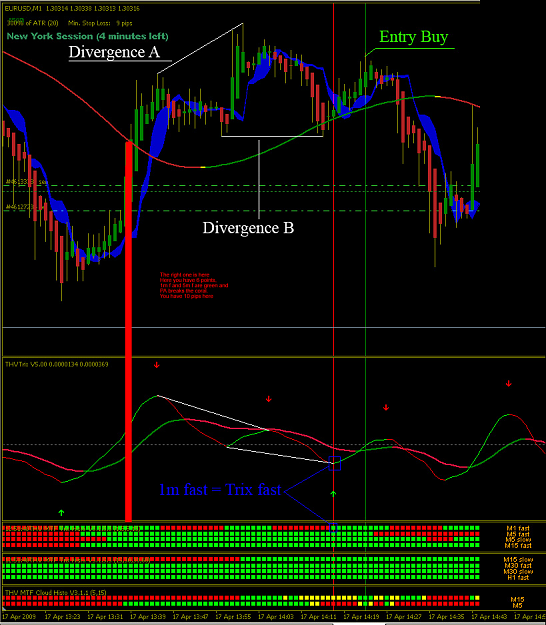Click the '17 Apr 14:19' time axis label

(x=361, y=616)
